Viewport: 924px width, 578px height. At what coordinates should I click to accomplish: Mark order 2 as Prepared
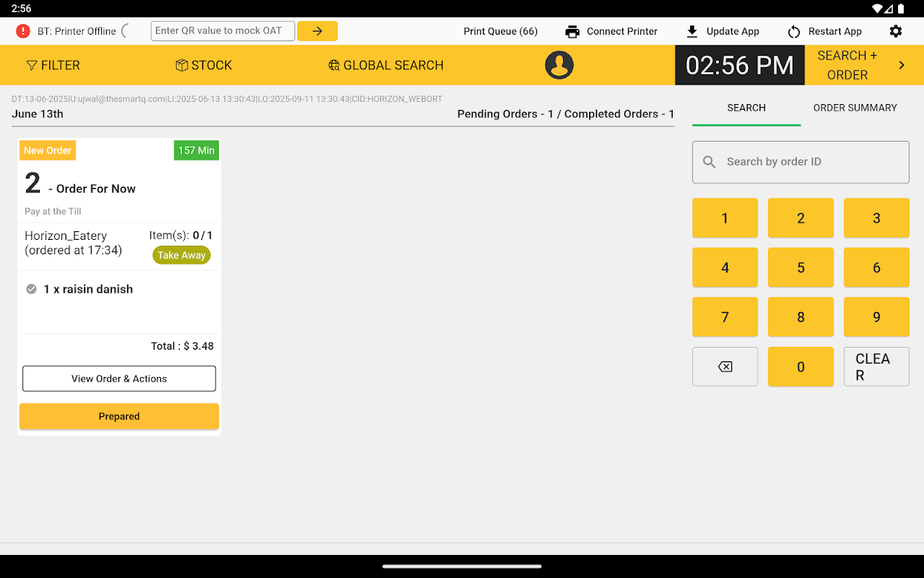(119, 416)
